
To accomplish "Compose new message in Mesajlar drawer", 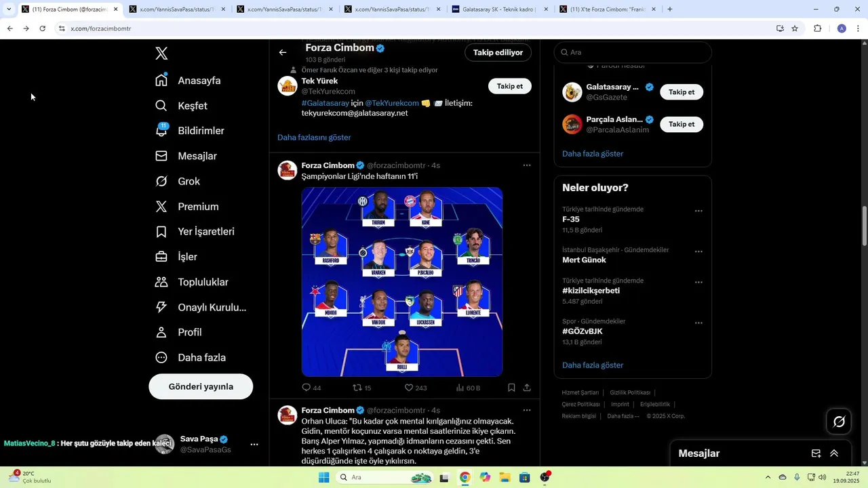I will tap(816, 453).
